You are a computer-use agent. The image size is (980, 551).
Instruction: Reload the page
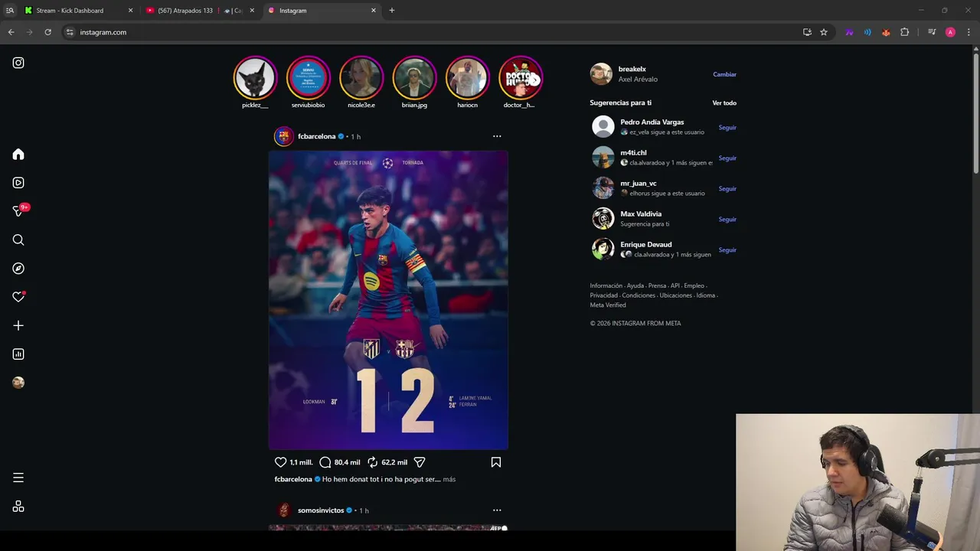click(x=47, y=32)
